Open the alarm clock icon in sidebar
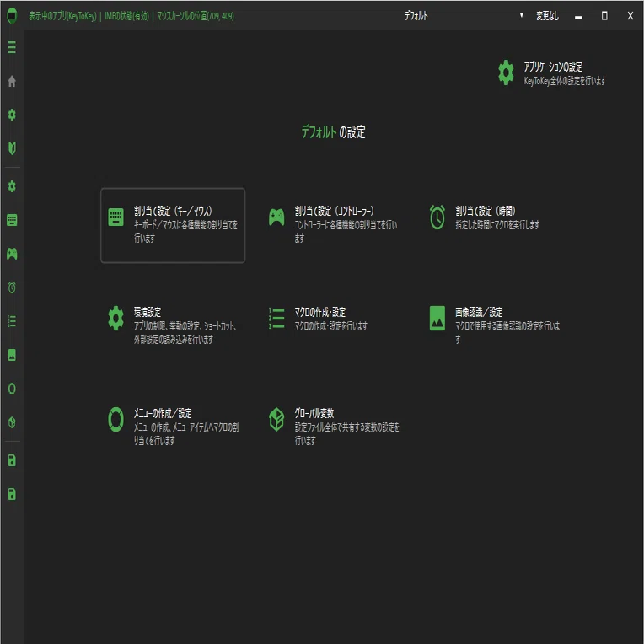This screenshot has height=644, width=644. tap(12, 287)
